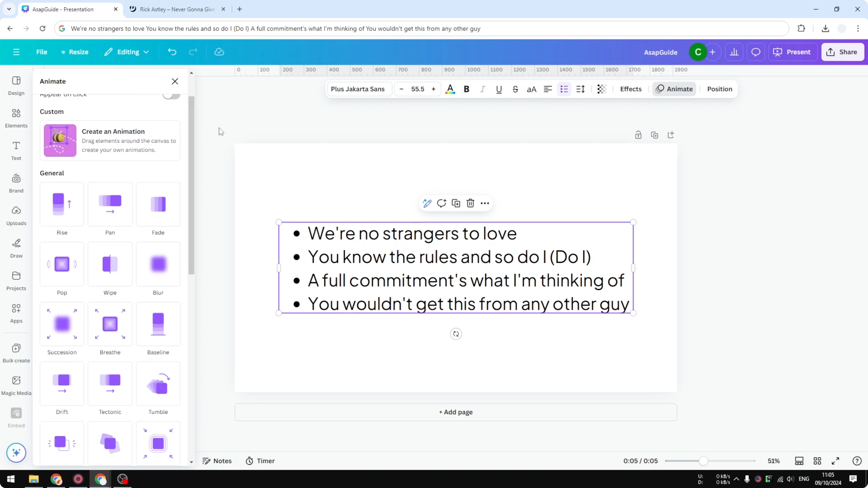Change text alignment

547,89
